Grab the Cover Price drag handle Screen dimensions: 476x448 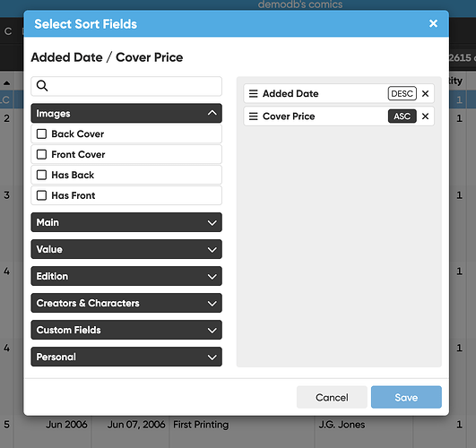coord(253,116)
